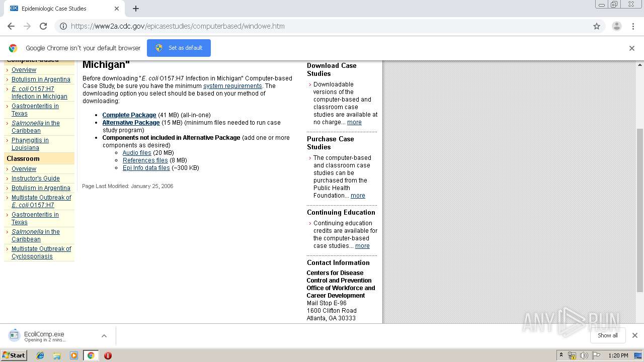Click the vertical page scrollbar thumb
The width and height of the screenshot is (644, 362).
point(640,210)
